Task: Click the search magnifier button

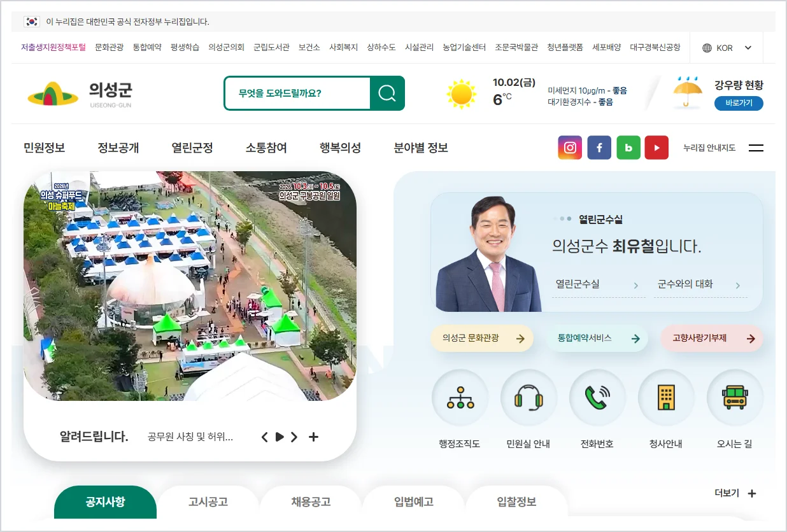Action: 387,94
